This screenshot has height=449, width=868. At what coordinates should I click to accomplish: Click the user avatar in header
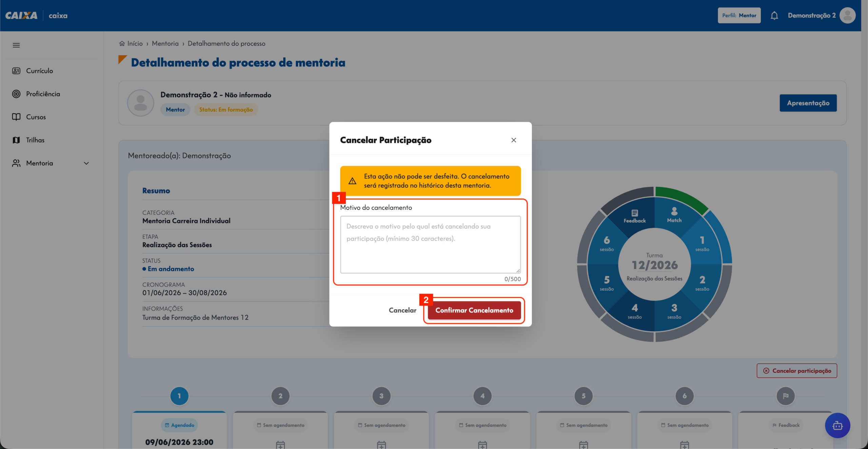click(x=848, y=16)
